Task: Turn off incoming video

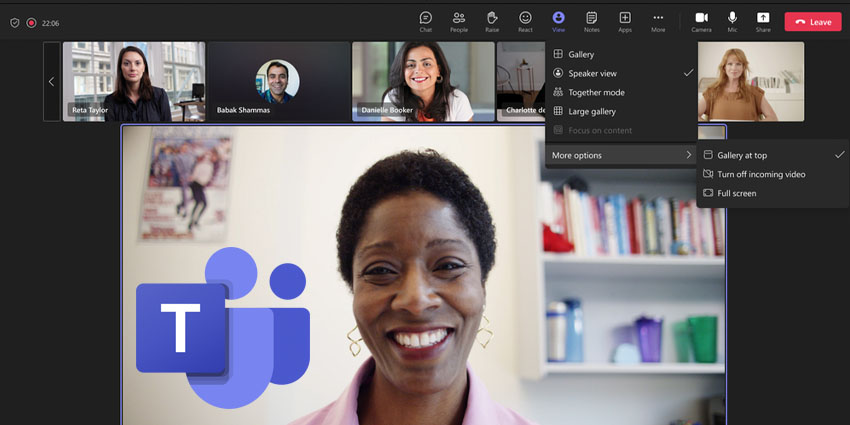Action: [772, 174]
